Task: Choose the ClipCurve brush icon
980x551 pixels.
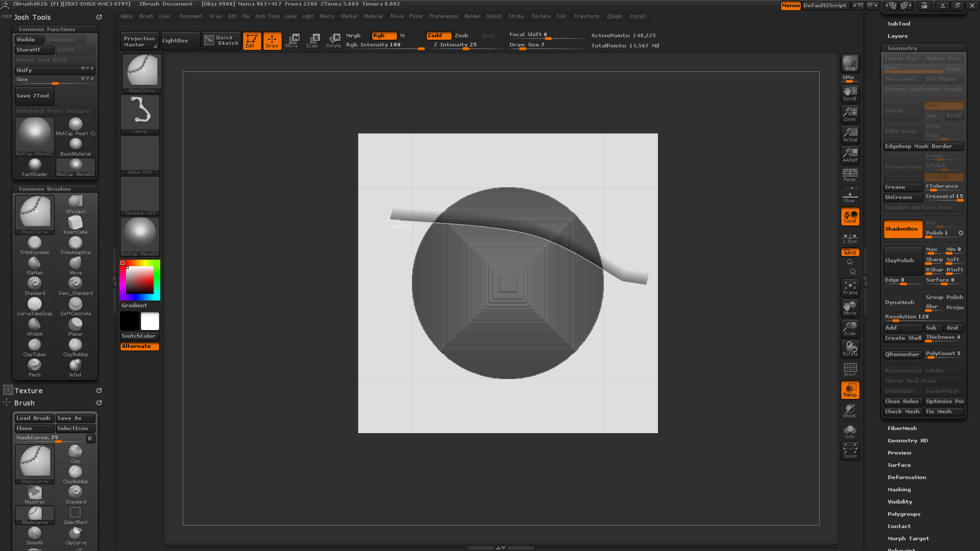Action: pos(76,536)
